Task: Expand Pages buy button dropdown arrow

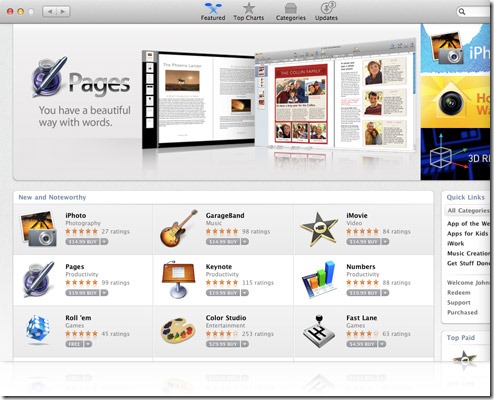Action: coord(104,293)
